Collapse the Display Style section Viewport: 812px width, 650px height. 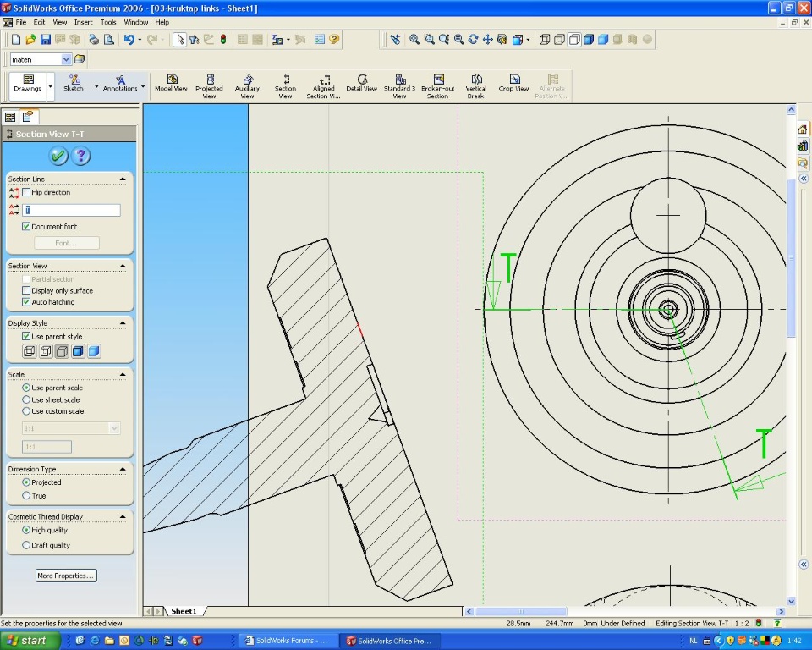point(123,322)
